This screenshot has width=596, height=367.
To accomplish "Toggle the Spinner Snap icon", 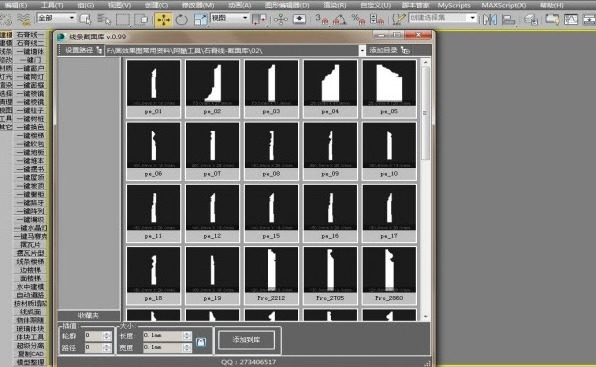I will (376, 19).
